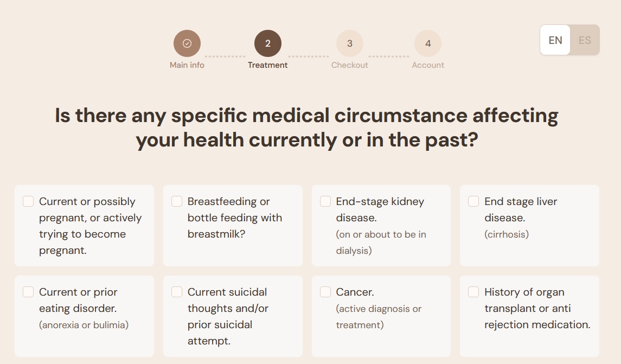Check Current or possibly pregnant checkbox

pos(28,201)
